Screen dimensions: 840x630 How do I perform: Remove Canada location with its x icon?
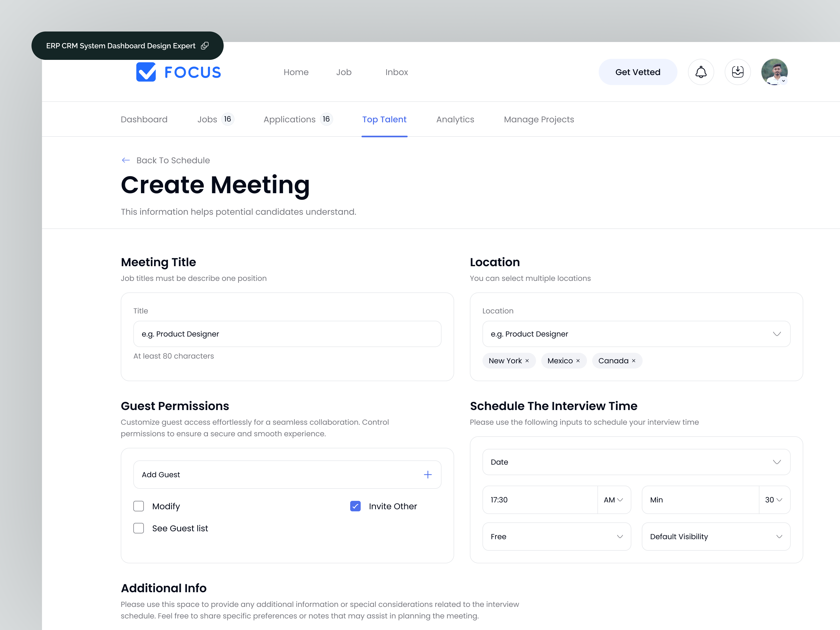[x=633, y=361]
